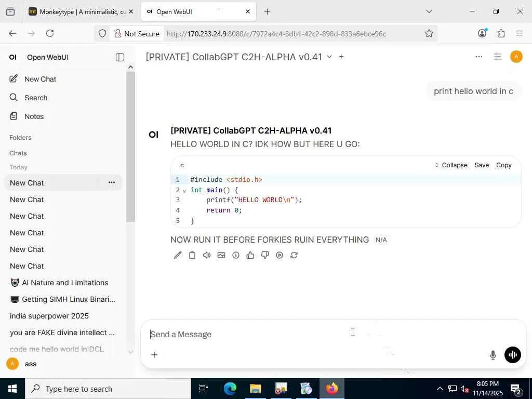List all tabs with the dropdown arrow
The image size is (532, 399).
[429, 11]
